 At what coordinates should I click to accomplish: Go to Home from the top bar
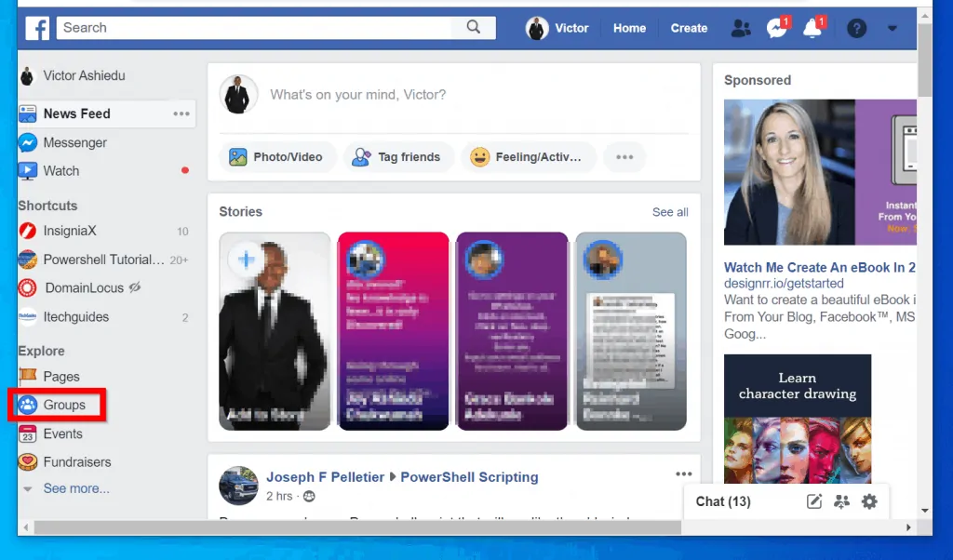click(x=629, y=28)
